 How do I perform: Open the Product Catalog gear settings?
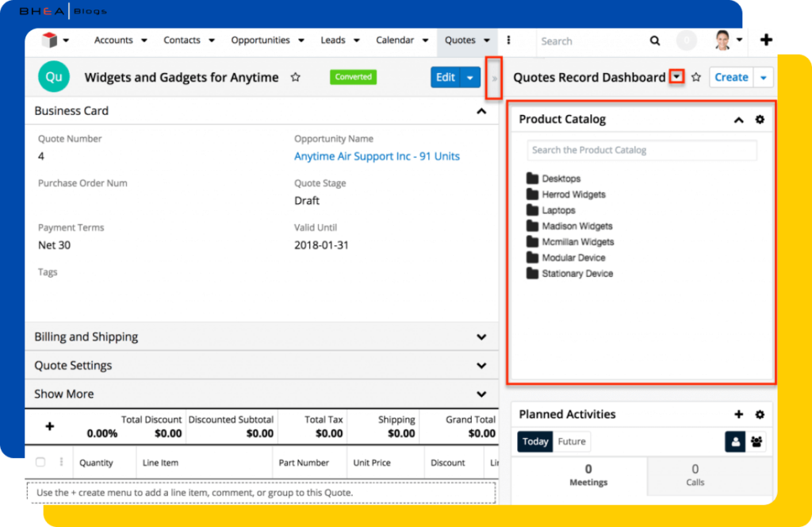point(760,119)
